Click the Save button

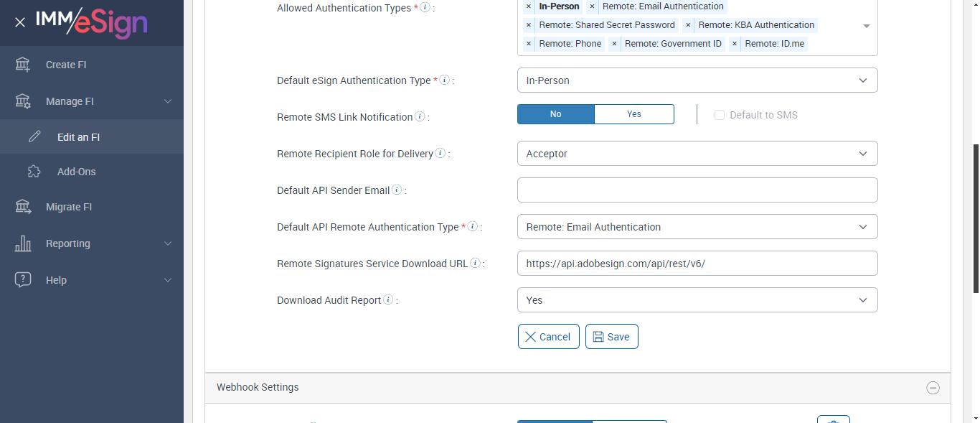click(x=611, y=337)
